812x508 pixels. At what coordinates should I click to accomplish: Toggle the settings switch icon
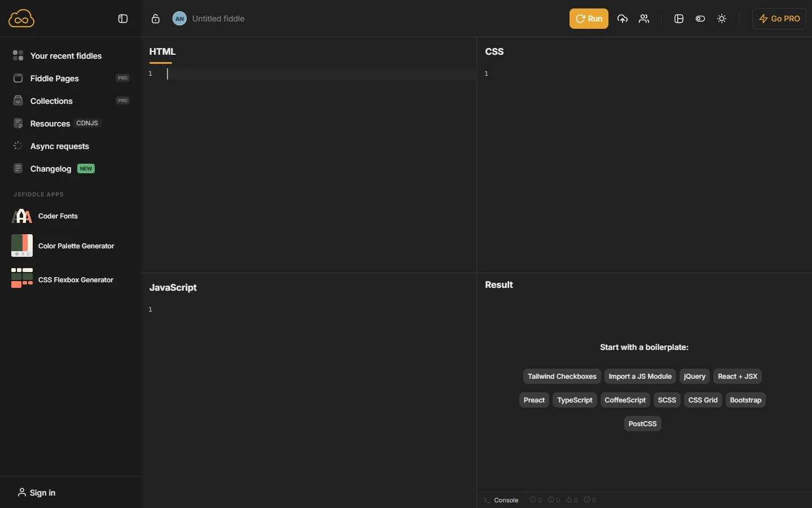point(700,19)
